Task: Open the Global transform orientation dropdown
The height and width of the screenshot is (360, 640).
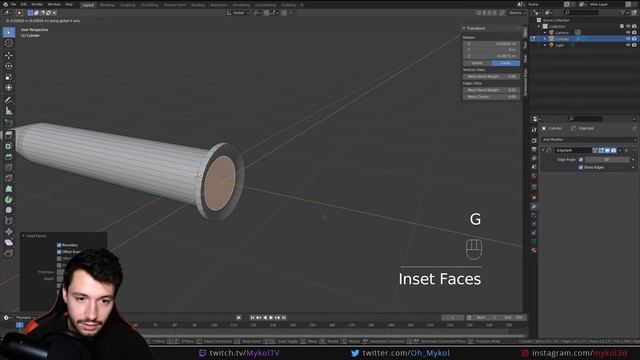Action: [x=238, y=13]
